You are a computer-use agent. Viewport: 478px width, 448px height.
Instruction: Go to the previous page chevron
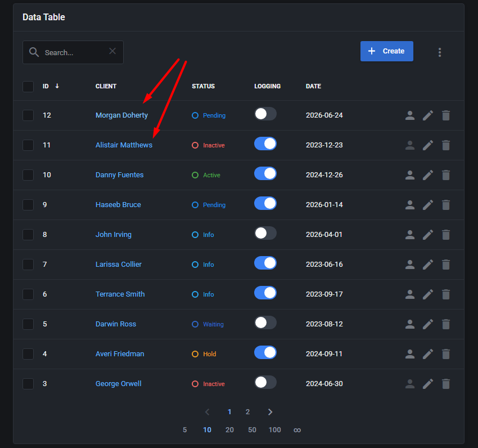pos(208,412)
